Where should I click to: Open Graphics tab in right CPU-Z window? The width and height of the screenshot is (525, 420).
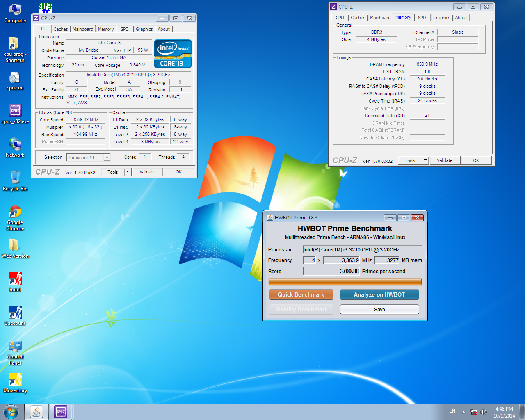tap(442, 18)
